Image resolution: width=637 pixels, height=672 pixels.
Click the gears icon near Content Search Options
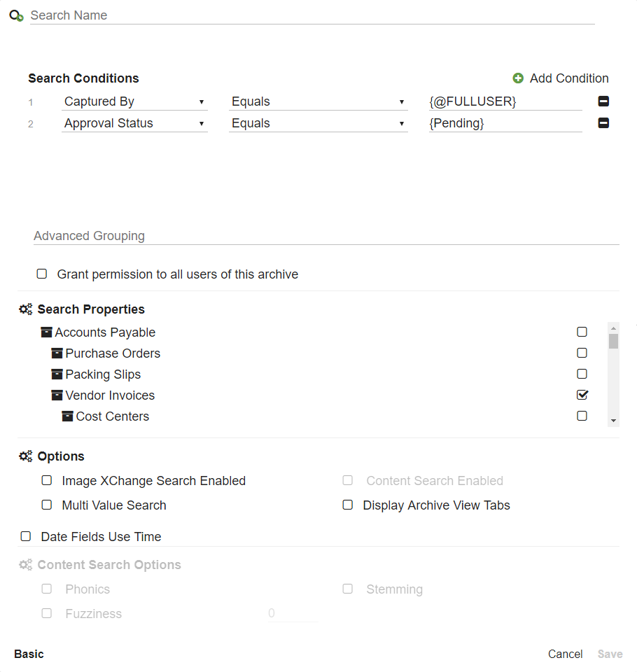[x=26, y=564]
